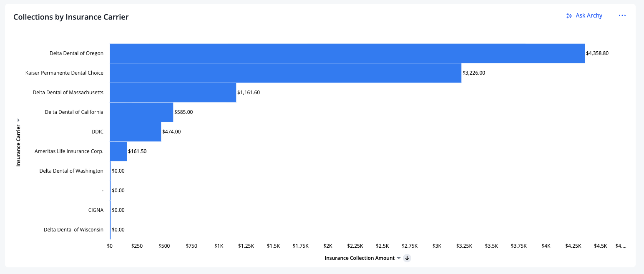The image size is (644, 274).
Task: Click the $585.00 value label
Action: pos(184,112)
